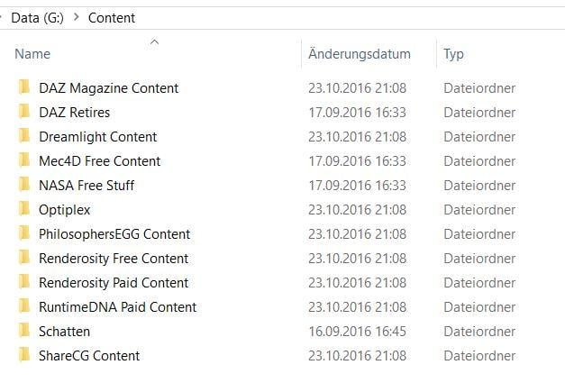565x392 pixels.
Task: Navigate to Data (G:) in breadcrumb
Action: point(37,17)
